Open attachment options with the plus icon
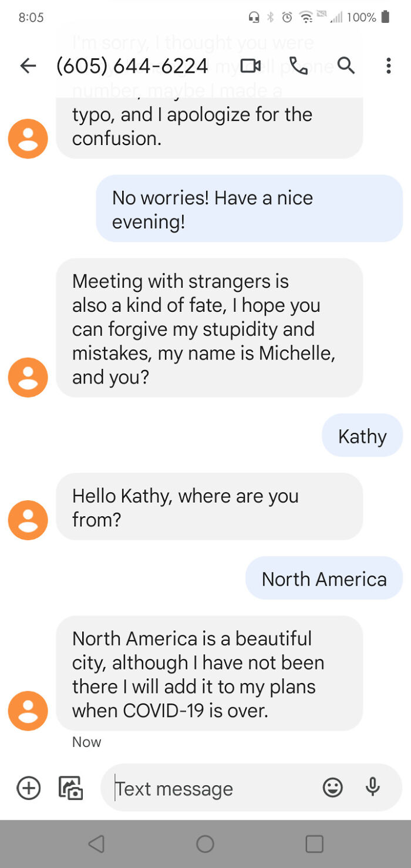 click(28, 788)
